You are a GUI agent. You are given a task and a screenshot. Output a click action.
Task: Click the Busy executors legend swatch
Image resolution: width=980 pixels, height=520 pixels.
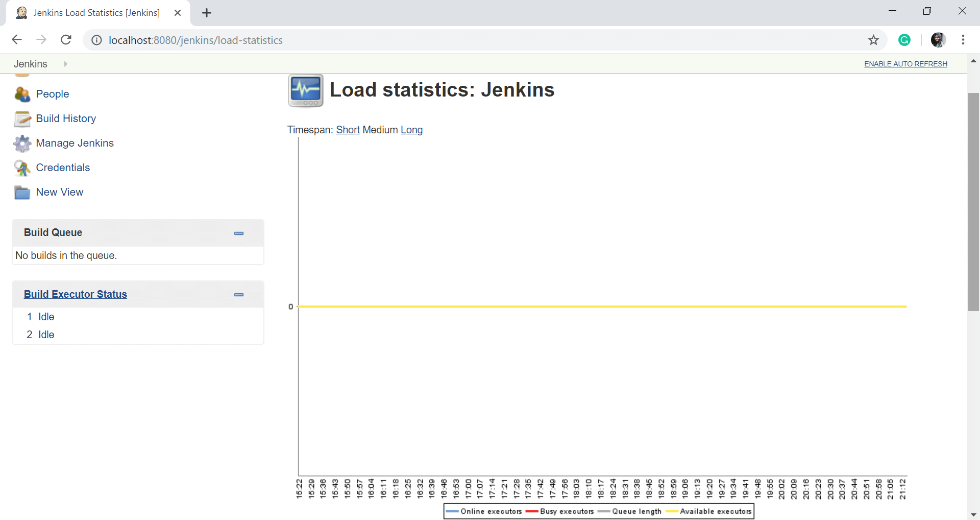click(x=531, y=511)
